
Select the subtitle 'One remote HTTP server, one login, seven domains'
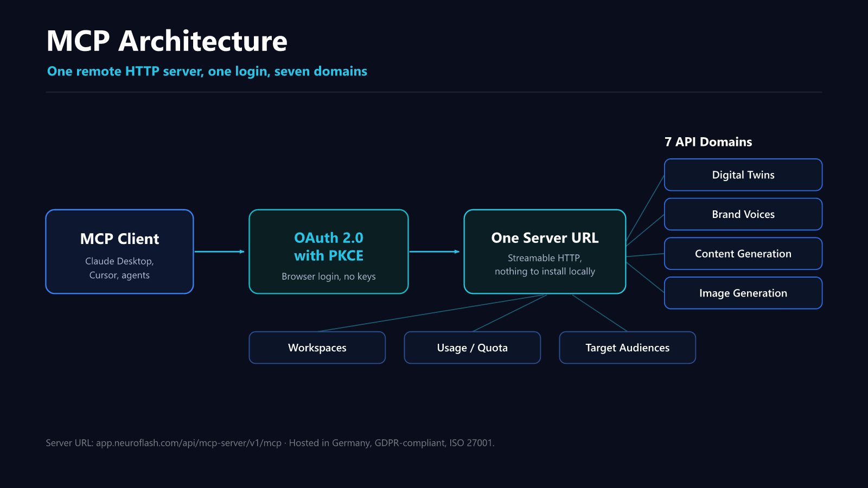pyautogui.click(x=207, y=72)
